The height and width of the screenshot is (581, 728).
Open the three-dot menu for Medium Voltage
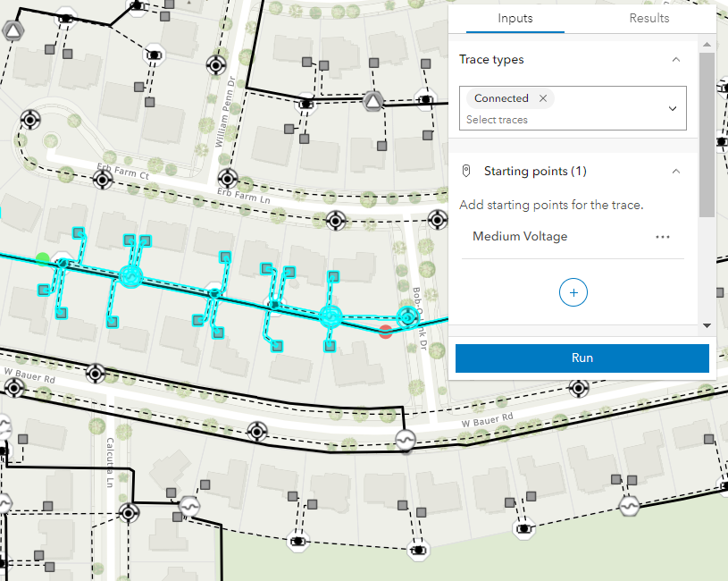point(662,237)
